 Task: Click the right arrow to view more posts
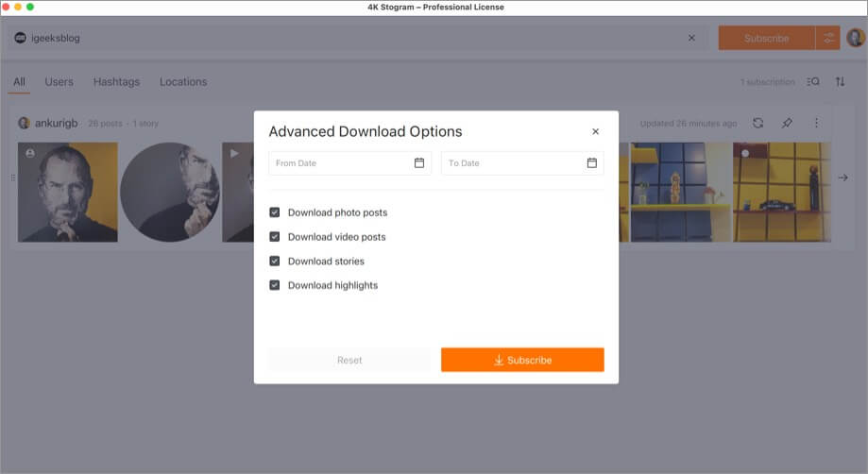point(842,178)
